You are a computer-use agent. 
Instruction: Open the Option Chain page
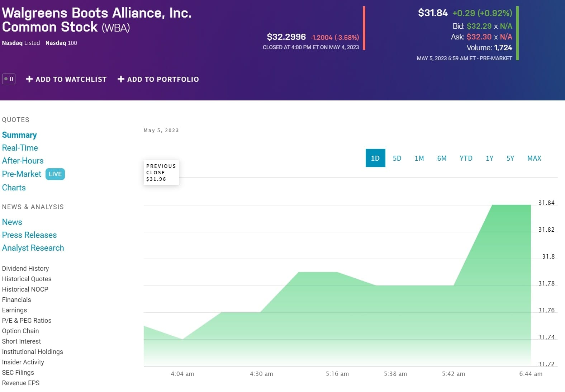pos(20,331)
